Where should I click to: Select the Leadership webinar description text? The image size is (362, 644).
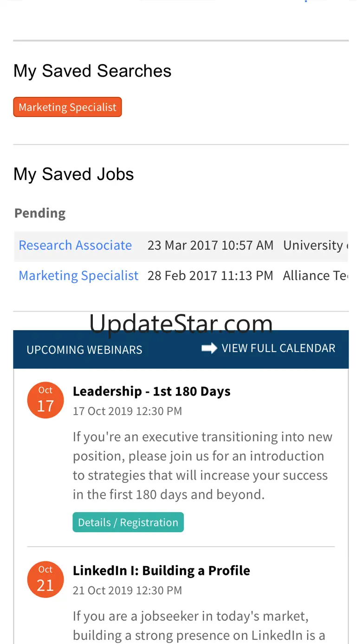click(203, 466)
